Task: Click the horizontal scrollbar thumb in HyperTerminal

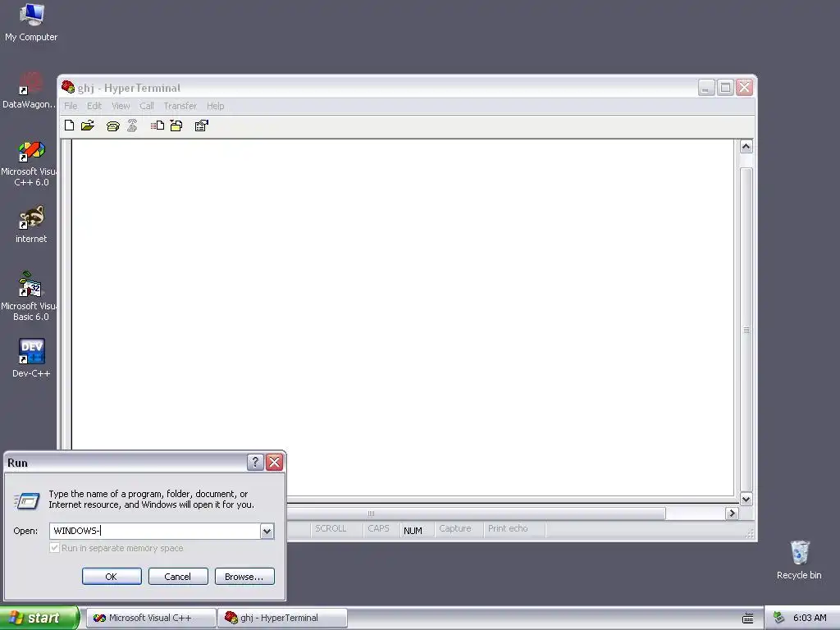Action: click(x=477, y=514)
